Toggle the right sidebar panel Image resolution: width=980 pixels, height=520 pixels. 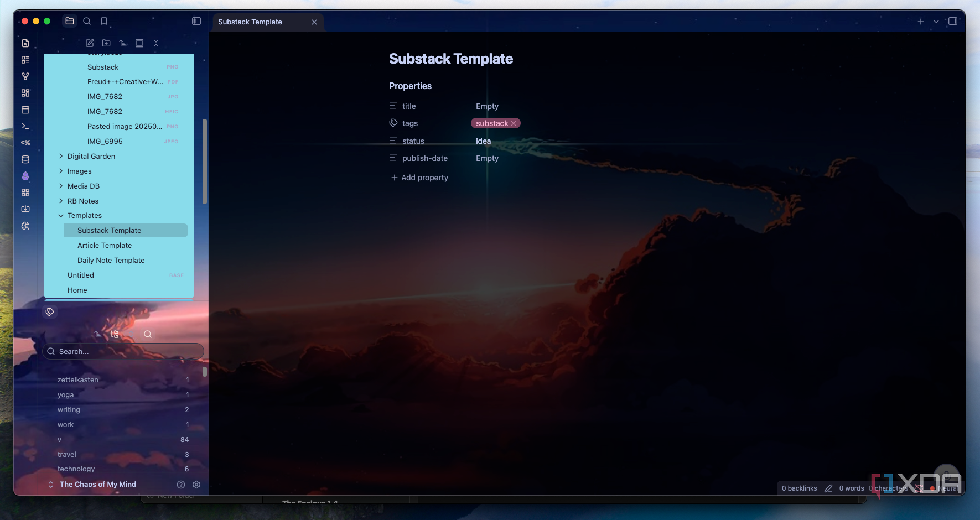953,21
